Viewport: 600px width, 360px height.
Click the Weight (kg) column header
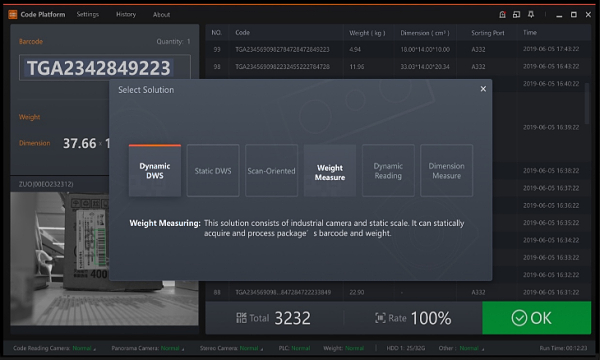(367, 33)
